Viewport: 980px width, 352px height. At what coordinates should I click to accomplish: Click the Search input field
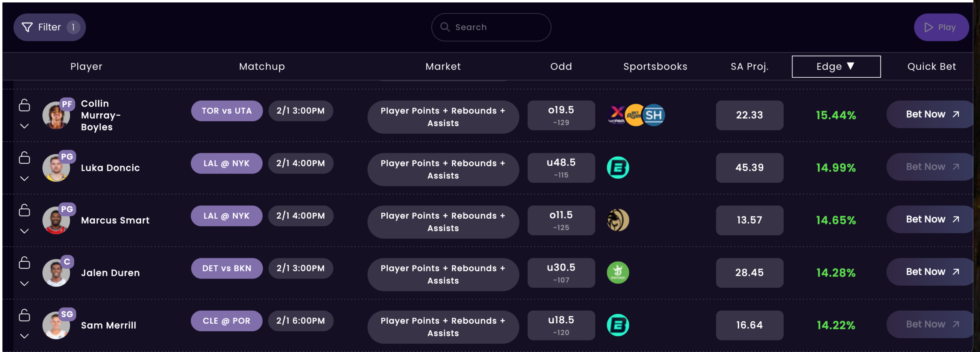(498, 27)
